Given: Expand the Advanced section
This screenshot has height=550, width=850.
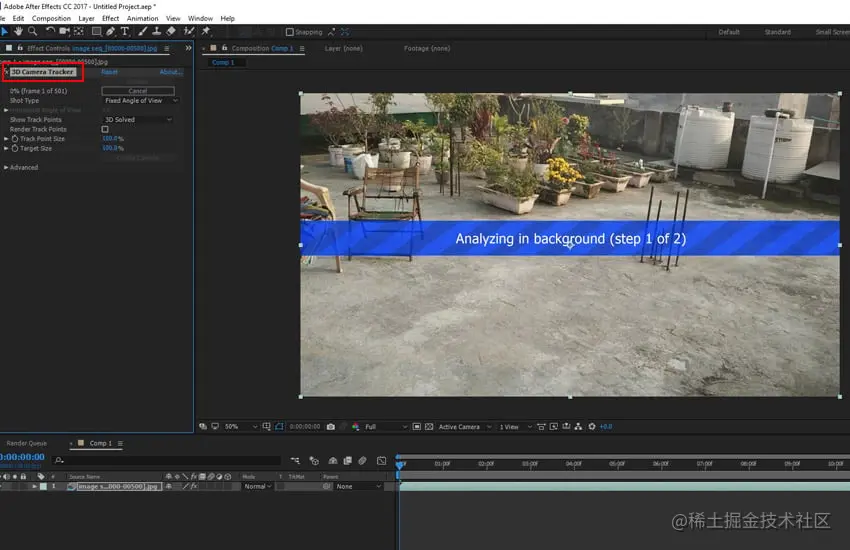Looking at the screenshot, I should [x=6, y=167].
